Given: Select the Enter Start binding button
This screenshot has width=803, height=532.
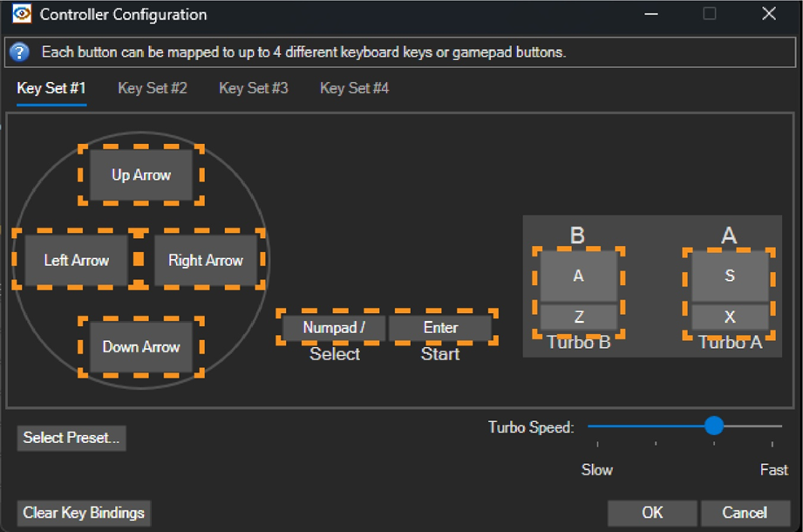Looking at the screenshot, I should click(x=440, y=328).
